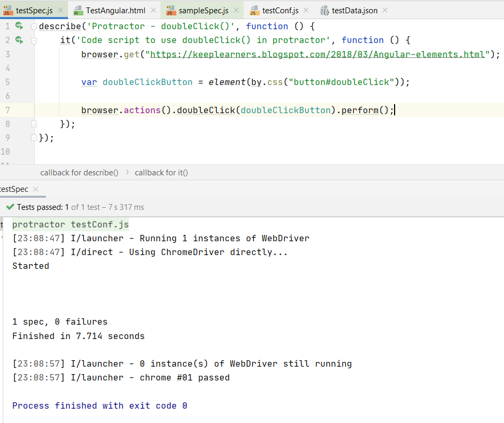Click 'chrome #01 passed' log line
This screenshot has height=423, width=504.
(184, 378)
